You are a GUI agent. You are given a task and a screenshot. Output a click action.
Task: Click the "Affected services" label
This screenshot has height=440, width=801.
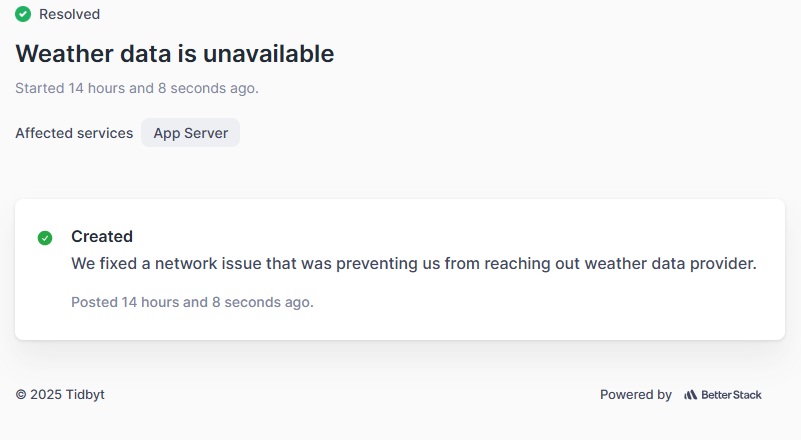click(74, 133)
